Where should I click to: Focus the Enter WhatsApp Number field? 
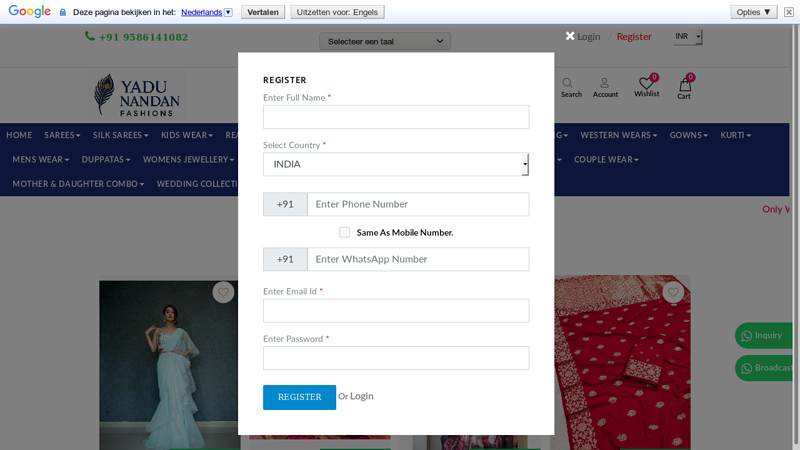418,259
